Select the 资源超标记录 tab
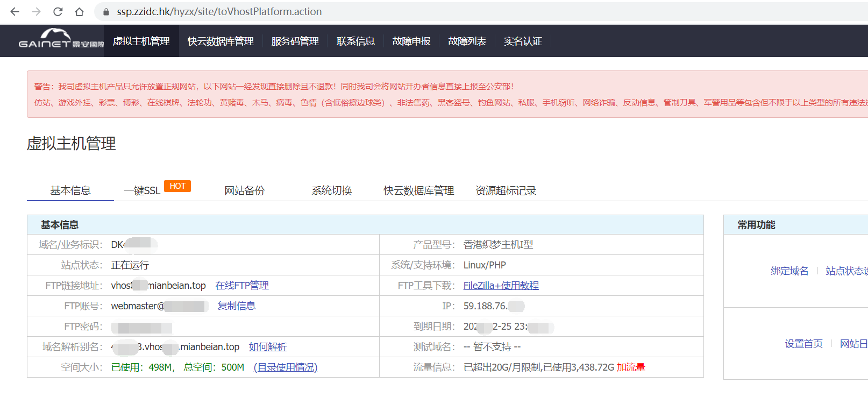This screenshot has height=404, width=868. click(506, 191)
